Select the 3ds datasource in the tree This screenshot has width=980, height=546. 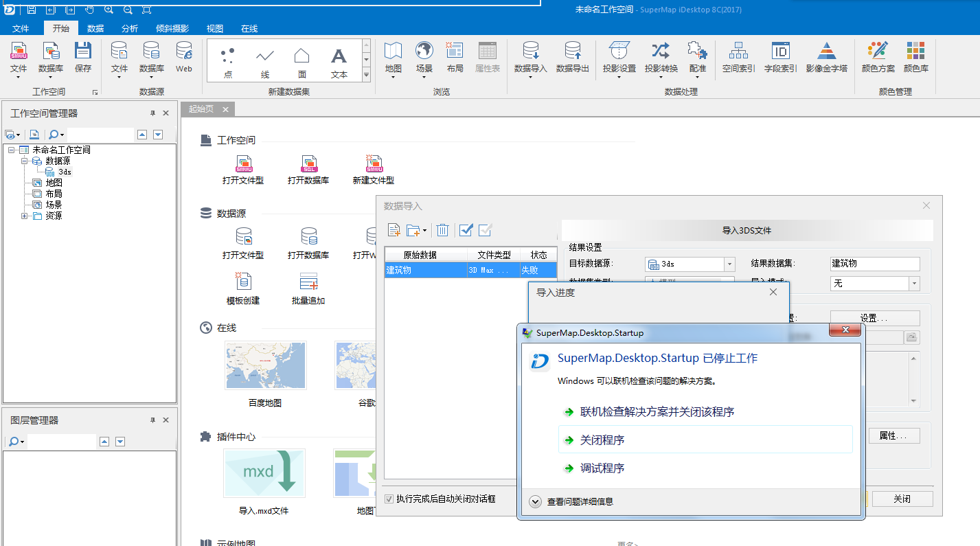click(64, 172)
